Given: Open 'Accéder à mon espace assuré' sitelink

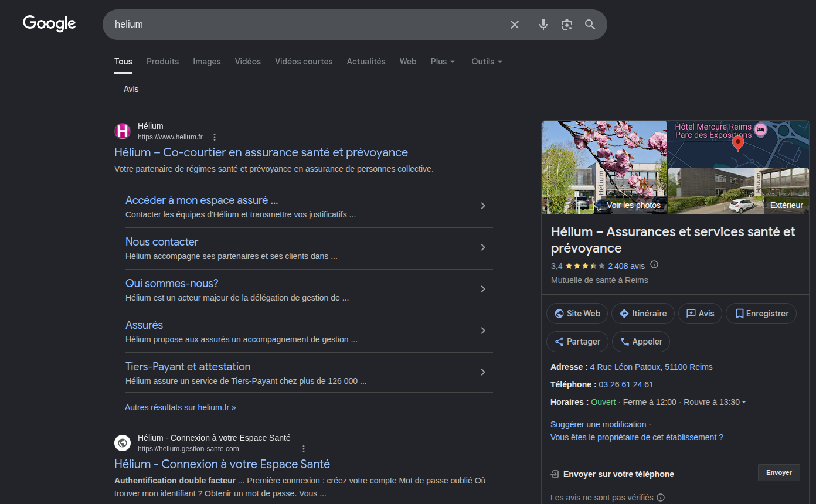Looking at the screenshot, I should 202,200.
